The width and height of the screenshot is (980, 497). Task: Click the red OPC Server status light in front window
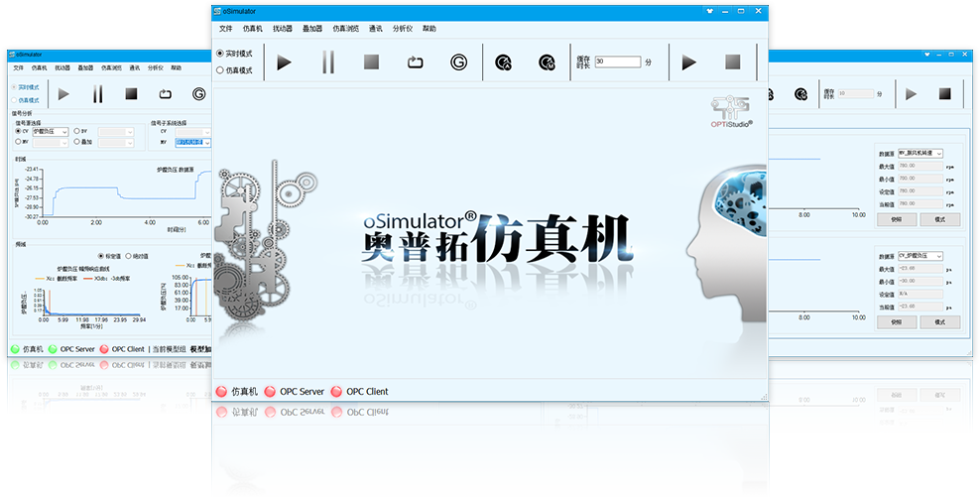point(270,391)
